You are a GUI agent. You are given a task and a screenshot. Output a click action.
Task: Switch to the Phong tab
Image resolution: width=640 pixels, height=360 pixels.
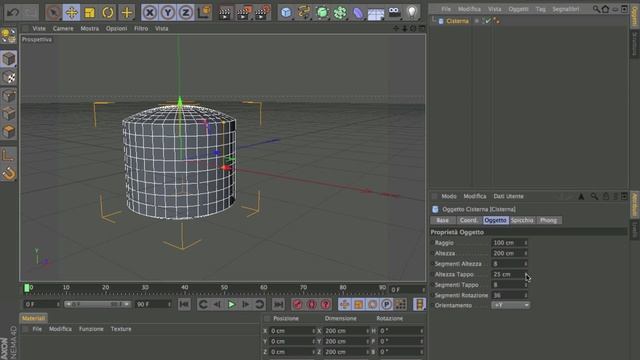click(x=549, y=220)
